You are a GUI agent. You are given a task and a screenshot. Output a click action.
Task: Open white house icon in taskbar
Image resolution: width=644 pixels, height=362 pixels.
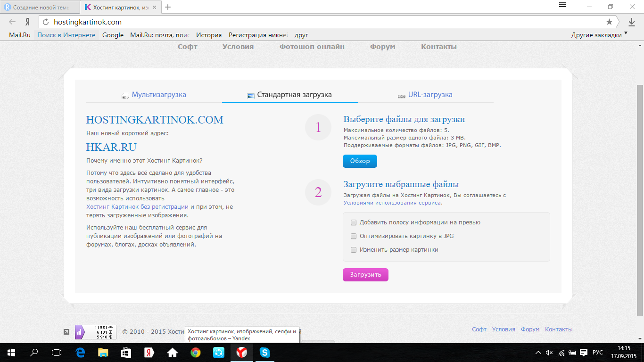click(x=172, y=352)
